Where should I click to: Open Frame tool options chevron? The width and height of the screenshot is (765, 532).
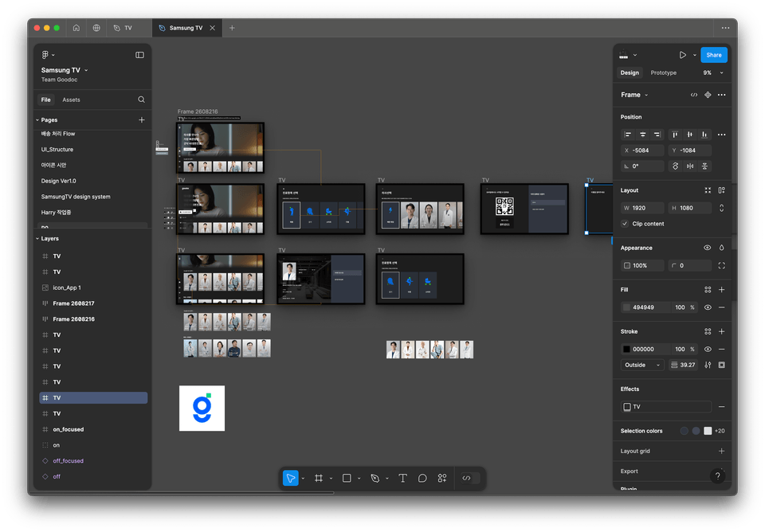(331, 479)
